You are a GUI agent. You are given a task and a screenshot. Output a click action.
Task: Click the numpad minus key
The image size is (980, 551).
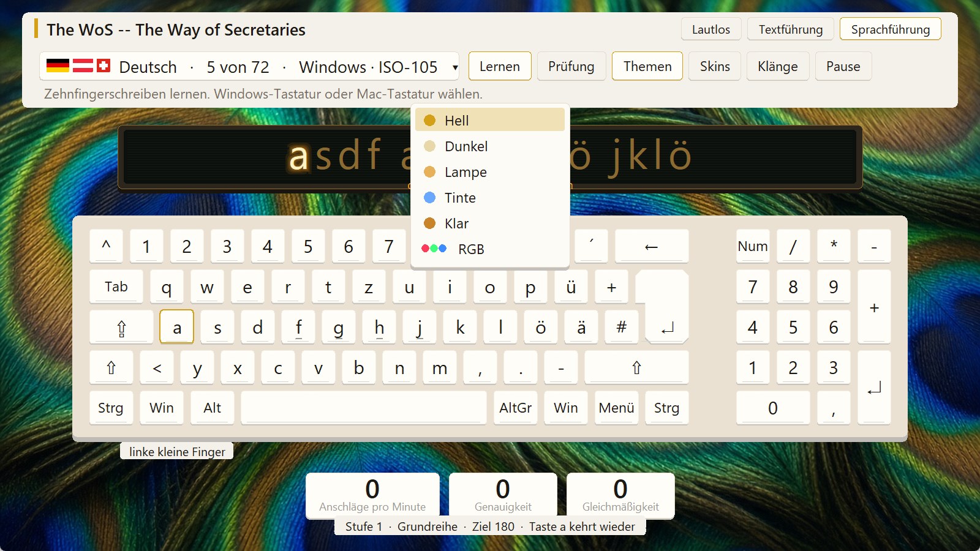coord(874,246)
